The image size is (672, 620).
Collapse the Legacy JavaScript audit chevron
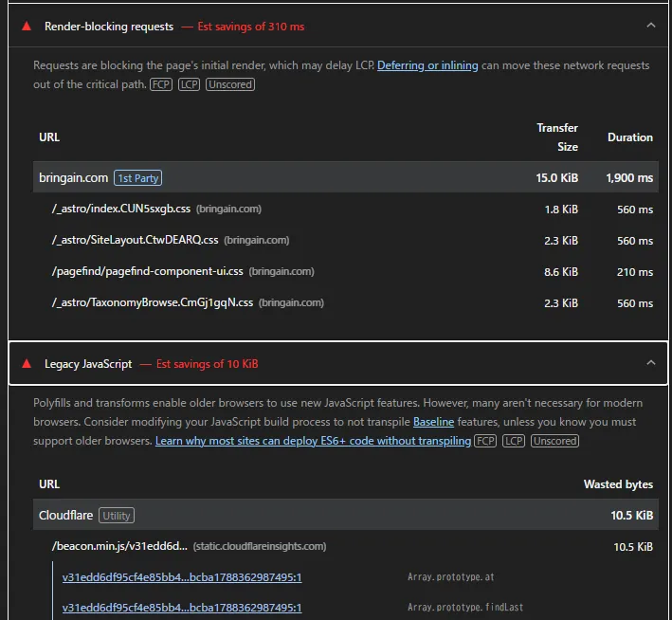[650, 363]
